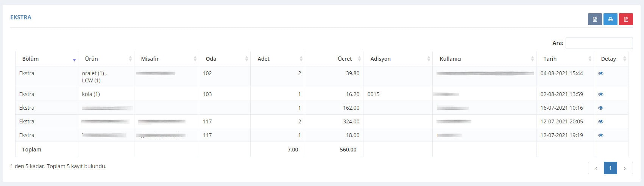644x186 pixels.
Task: Click the blue print button
Action: (610, 19)
